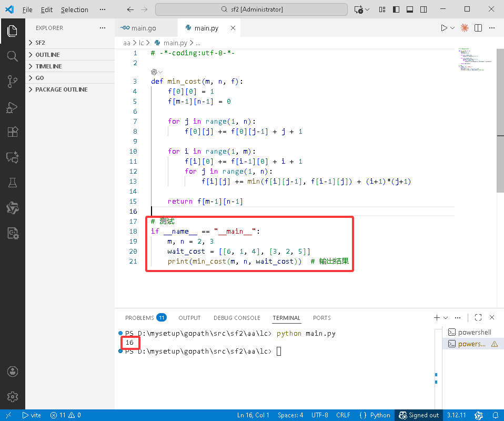Open the Selection menu
The height and width of the screenshot is (421, 504).
click(75, 9)
